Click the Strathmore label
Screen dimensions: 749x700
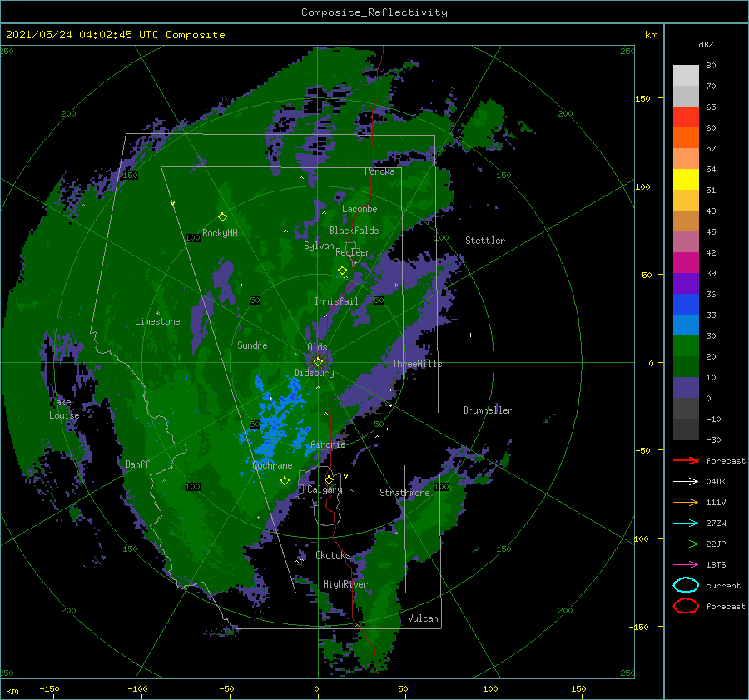click(x=404, y=493)
